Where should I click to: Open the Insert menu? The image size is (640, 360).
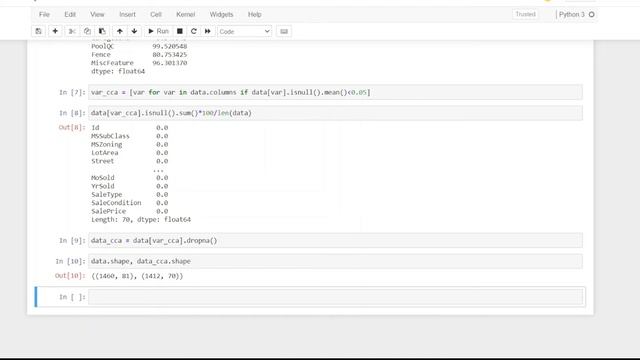(127, 14)
